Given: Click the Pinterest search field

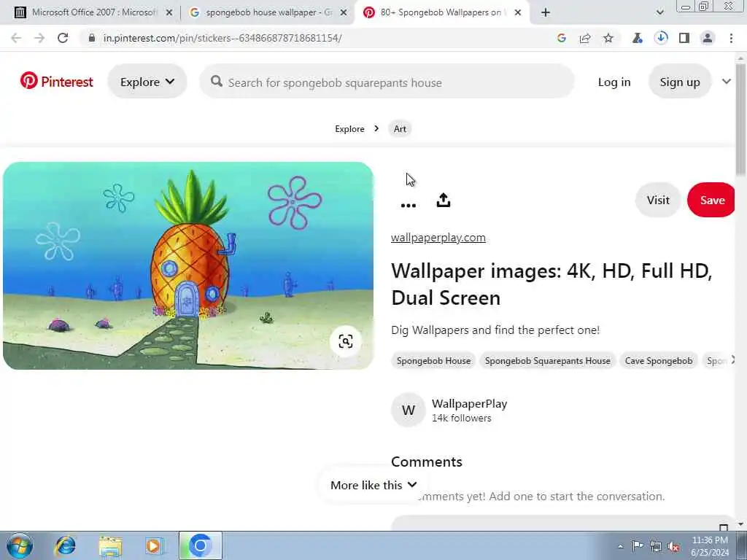Looking at the screenshot, I should (x=387, y=82).
